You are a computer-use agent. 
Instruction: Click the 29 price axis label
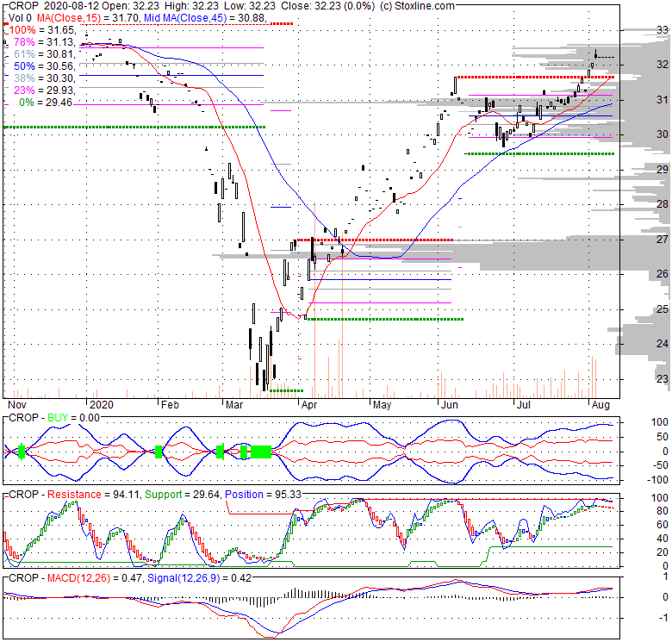point(663,170)
